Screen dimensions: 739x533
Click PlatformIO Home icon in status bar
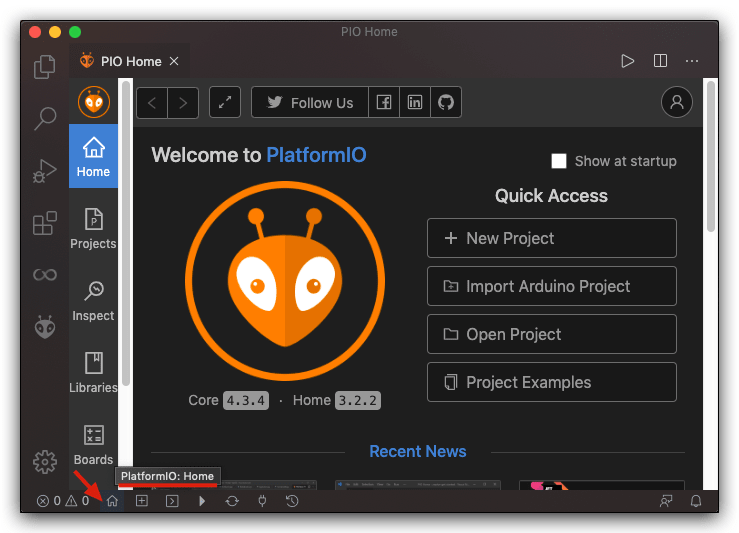tap(112, 500)
